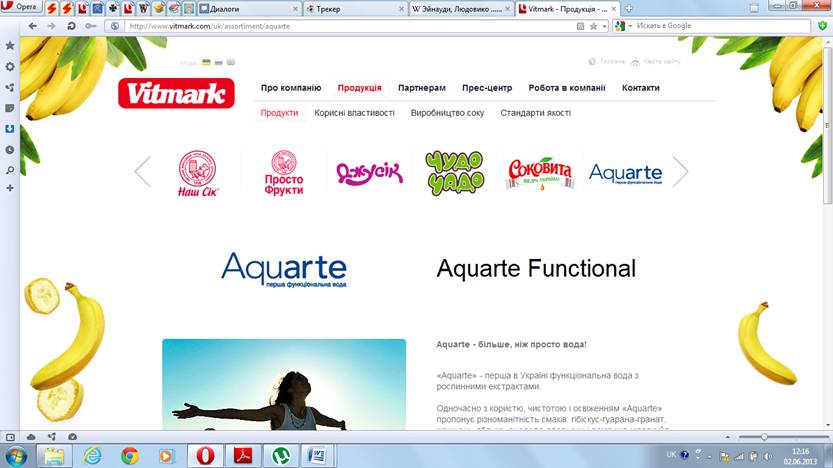Image resolution: width=833 pixels, height=468 pixels.
Task: Go forward with the browser forward arrow
Action: pos(51,25)
